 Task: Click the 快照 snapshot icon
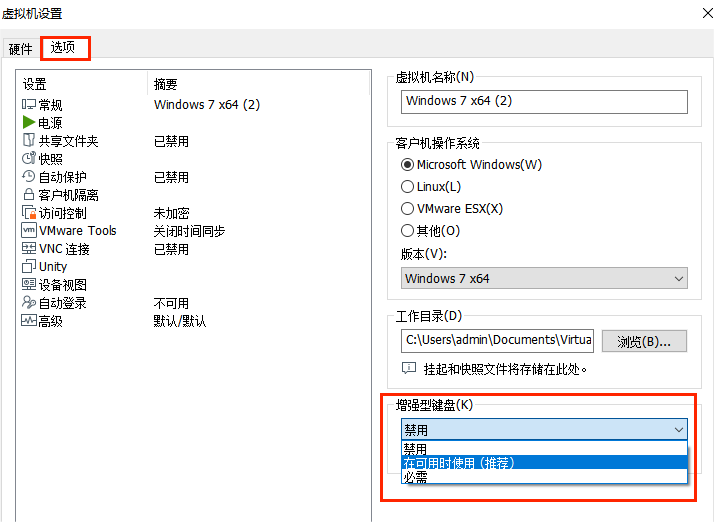[29, 159]
